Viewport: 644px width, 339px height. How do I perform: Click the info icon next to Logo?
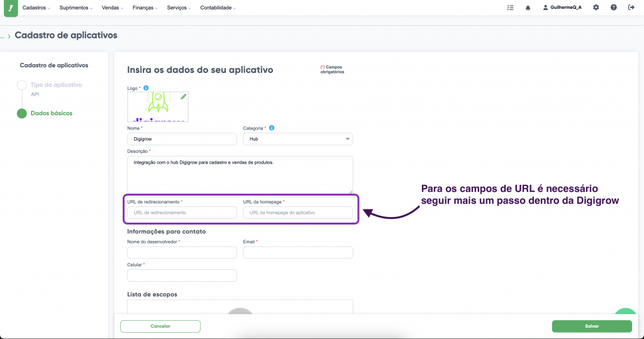tap(146, 88)
